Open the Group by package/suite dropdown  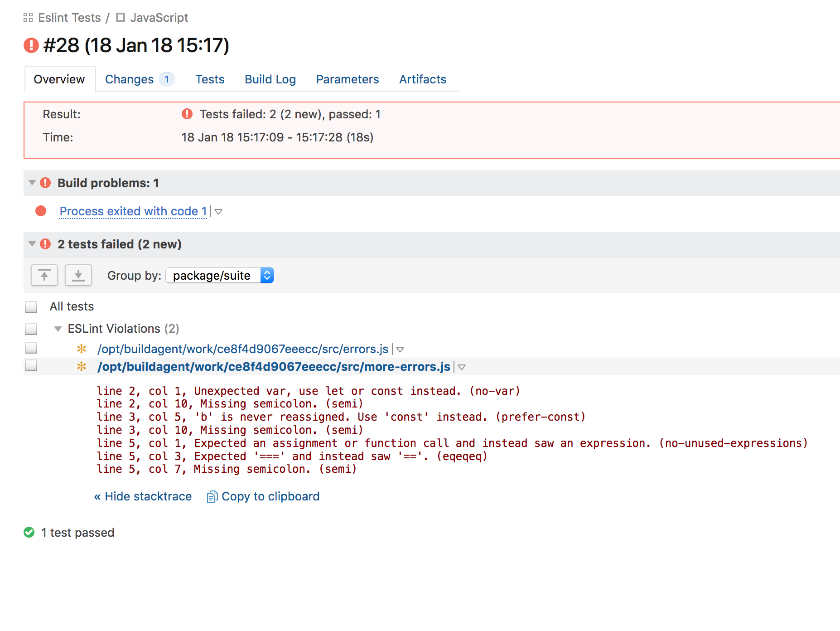tap(220, 275)
